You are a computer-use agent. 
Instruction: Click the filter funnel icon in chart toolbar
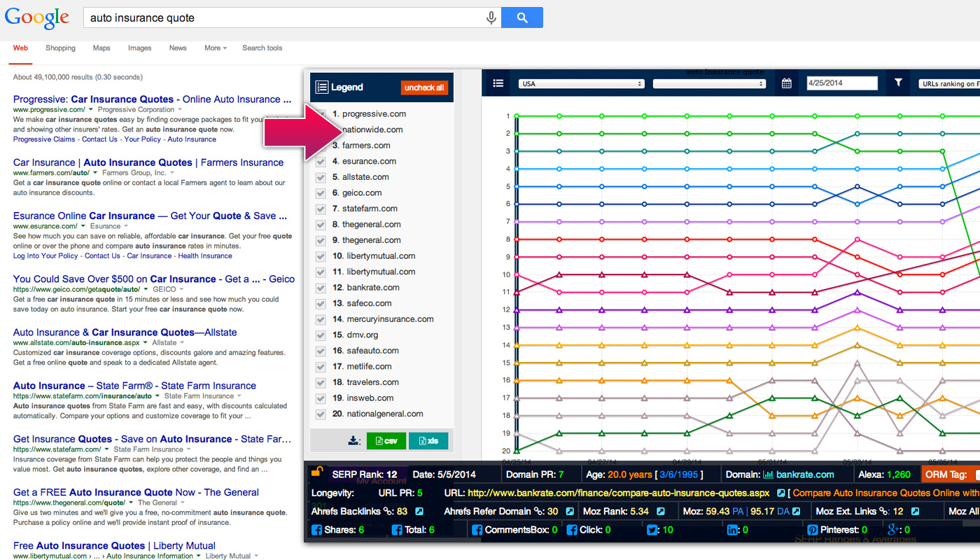pyautogui.click(x=898, y=83)
